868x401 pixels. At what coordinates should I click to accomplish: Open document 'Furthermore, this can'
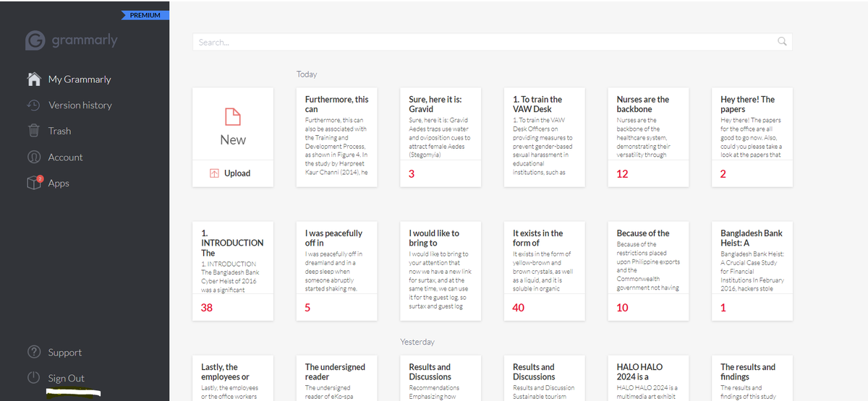tap(337, 137)
